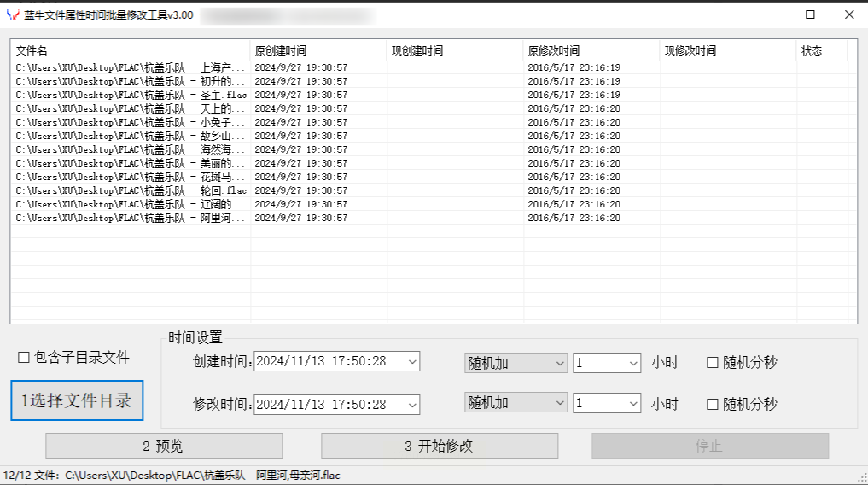Sort by 文件名 column header
This screenshot has height=485, width=868.
point(130,50)
